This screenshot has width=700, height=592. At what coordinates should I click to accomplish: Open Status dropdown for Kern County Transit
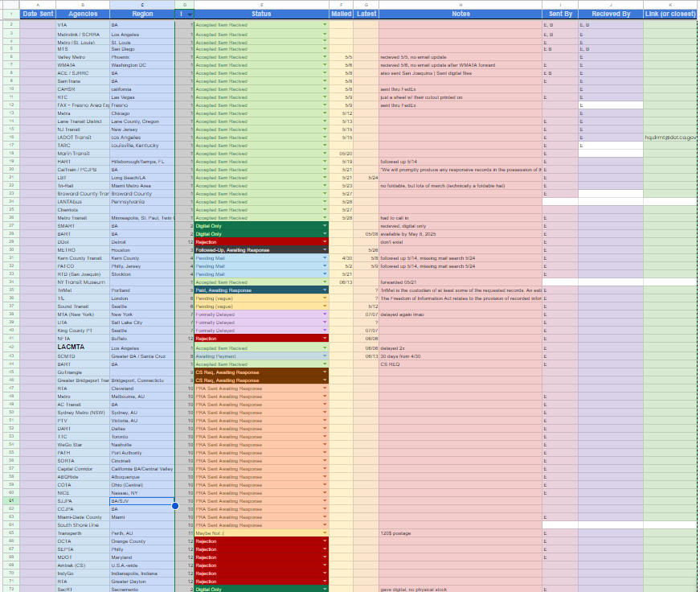point(325,258)
